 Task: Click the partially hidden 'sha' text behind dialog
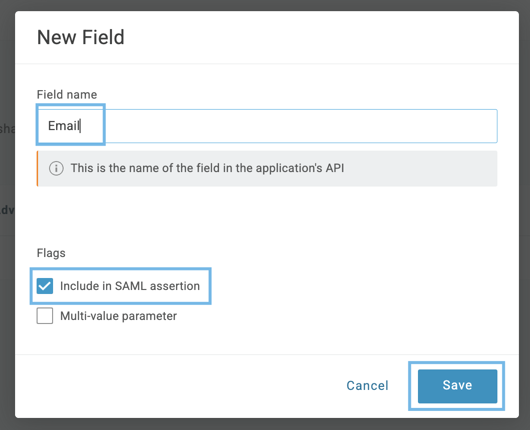pyautogui.click(x=7, y=129)
